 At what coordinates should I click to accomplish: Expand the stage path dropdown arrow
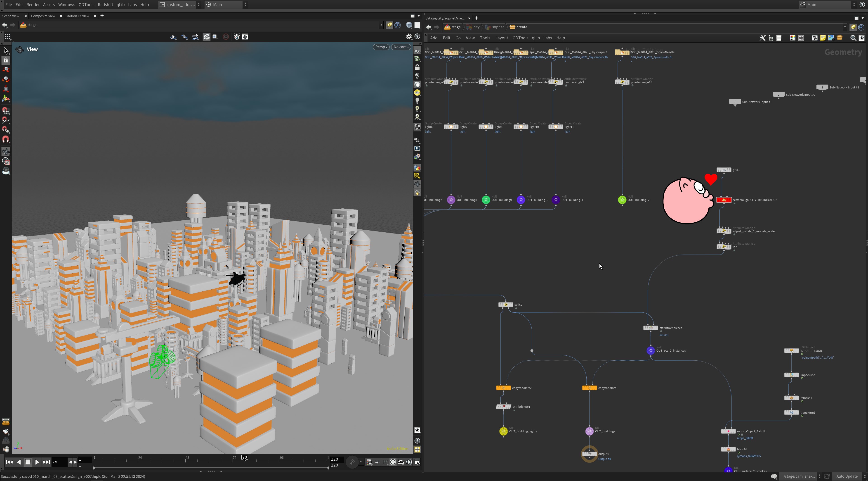coord(381,25)
